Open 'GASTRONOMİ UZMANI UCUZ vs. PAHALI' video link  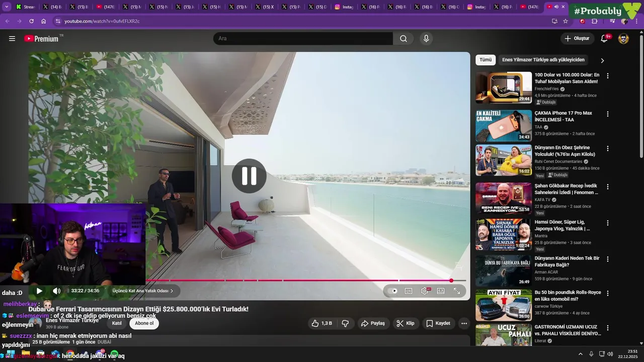(568, 330)
